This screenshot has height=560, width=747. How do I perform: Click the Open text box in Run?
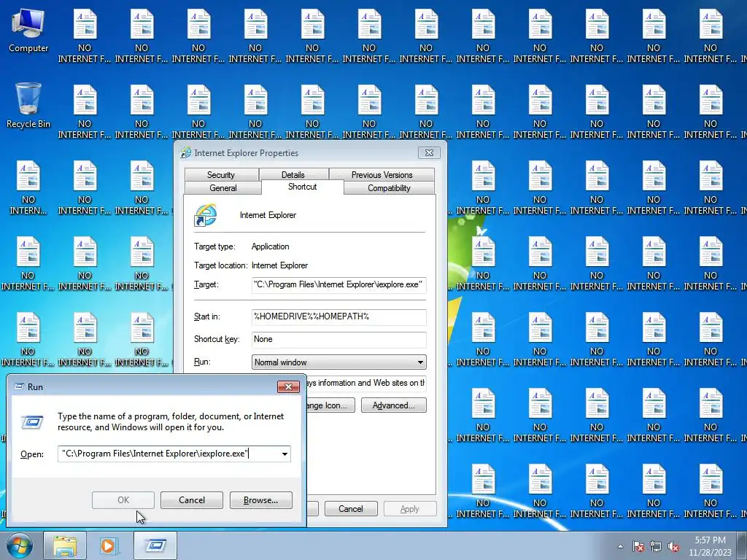pos(169,454)
